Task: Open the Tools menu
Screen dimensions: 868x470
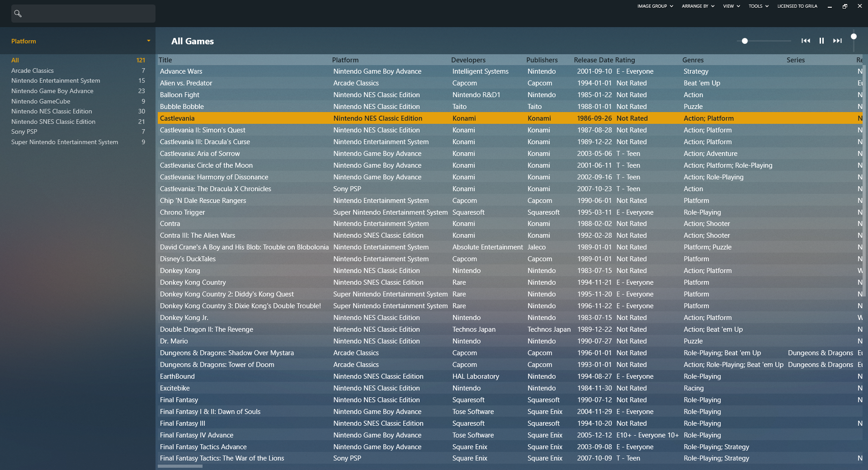Action: tap(758, 6)
